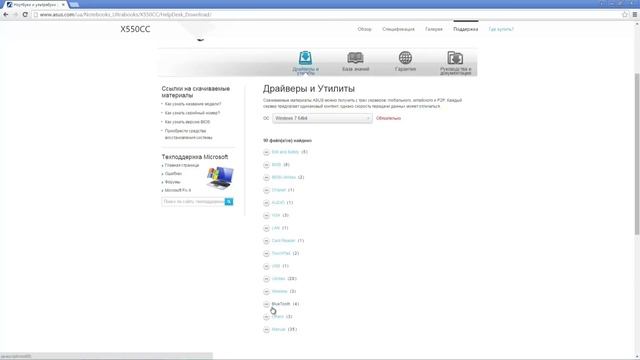Click the blue search magnifier button
The width and height of the screenshot is (640, 360).
pos(229,202)
